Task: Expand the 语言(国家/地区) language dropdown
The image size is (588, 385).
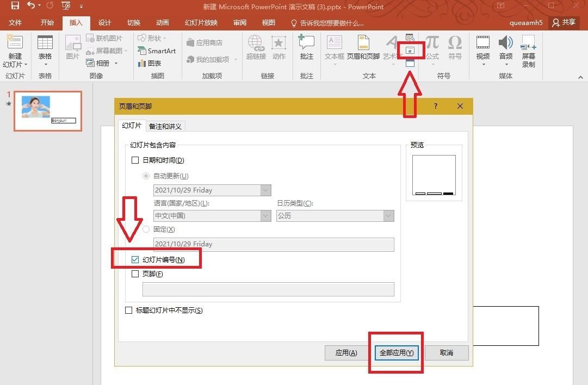Action: [265, 216]
